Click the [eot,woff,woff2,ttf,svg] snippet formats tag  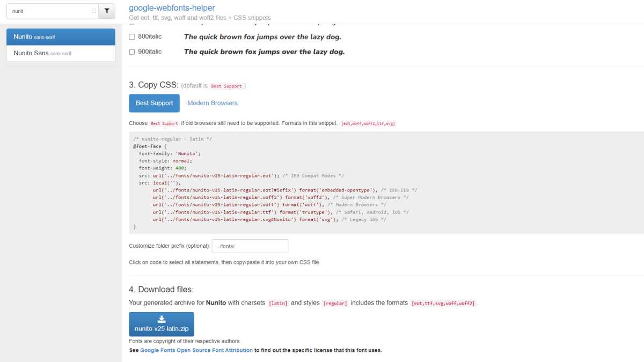tap(368, 123)
